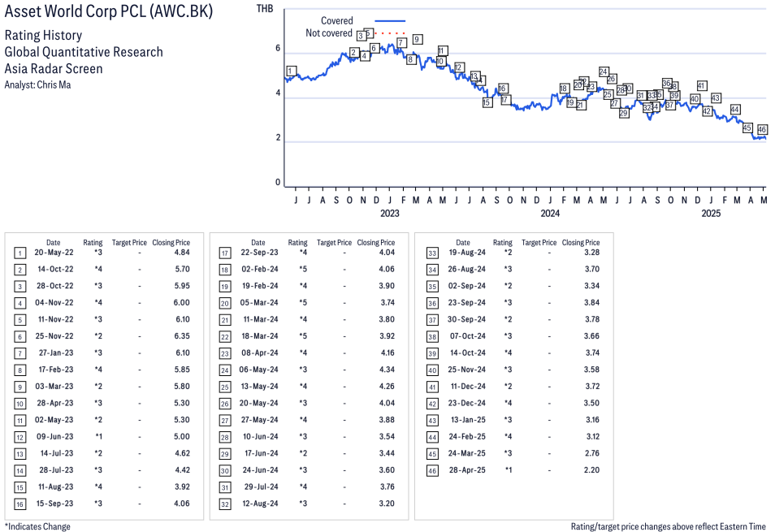The height and width of the screenshot is (532, 775).
Task: Click the Not covered red dotted legend
Action: click(x=390, y=33)
